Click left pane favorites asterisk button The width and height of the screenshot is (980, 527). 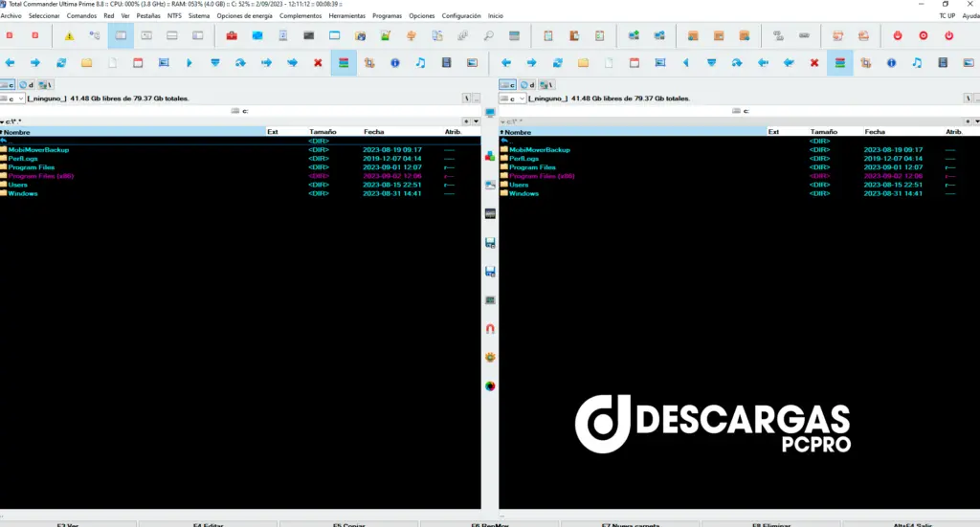tap(466, 121)
